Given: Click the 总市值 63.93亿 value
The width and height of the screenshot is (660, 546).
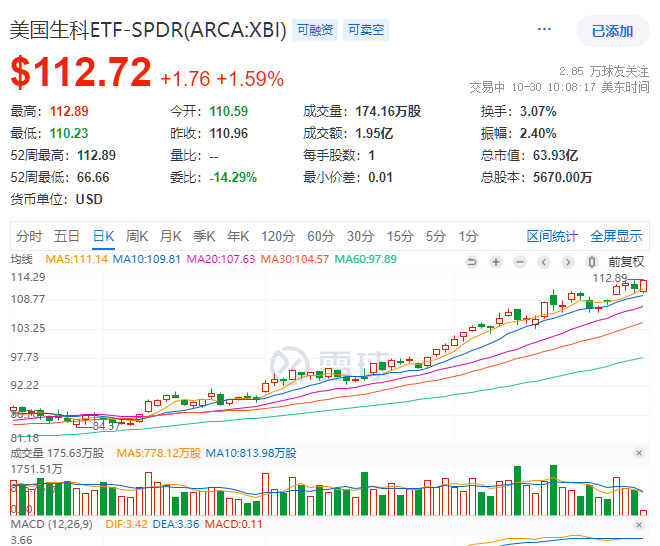Looking at the screenshot, I should click(x=555, y=155).
